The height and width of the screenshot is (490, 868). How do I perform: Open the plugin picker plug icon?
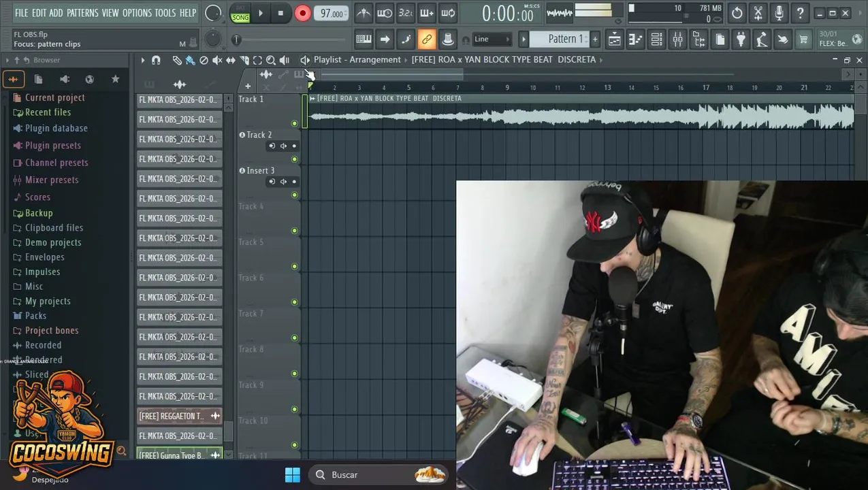pyautogui.click(x=741, y=39)
